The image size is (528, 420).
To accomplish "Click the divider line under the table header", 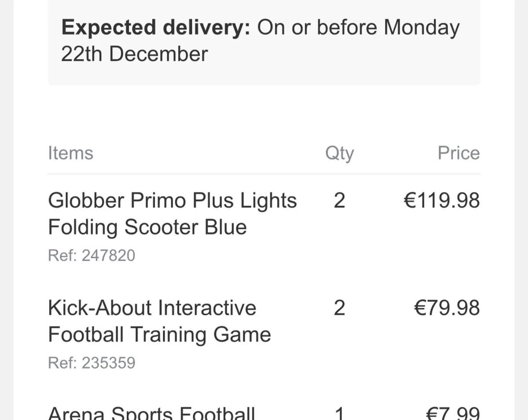I will (x=264, y=174).
